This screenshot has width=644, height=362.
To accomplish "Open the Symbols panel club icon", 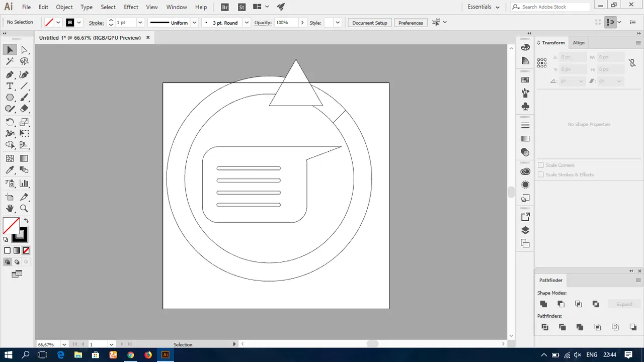I will [525, 107].
